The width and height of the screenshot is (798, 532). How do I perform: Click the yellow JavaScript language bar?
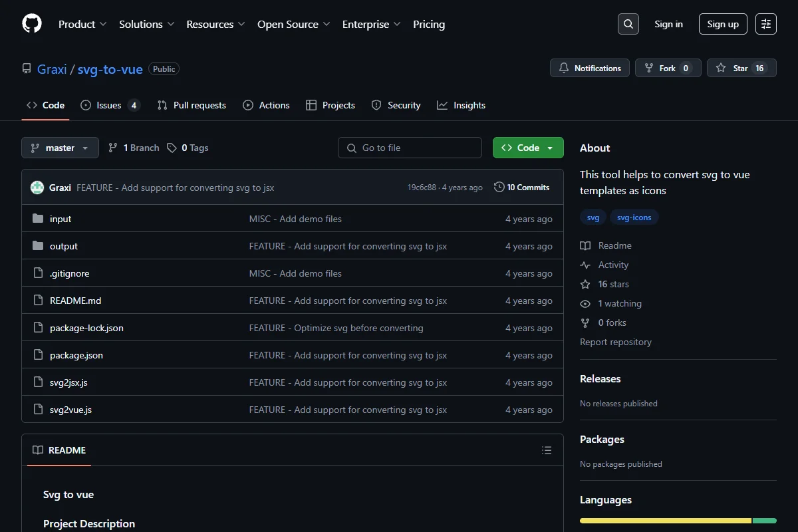coord(666,521)
